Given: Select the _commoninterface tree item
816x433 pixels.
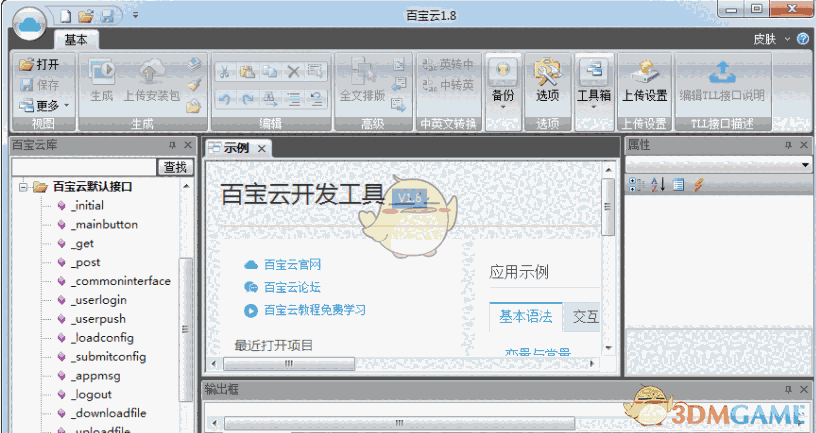Looking at the screenshot, I should [121, 281].
